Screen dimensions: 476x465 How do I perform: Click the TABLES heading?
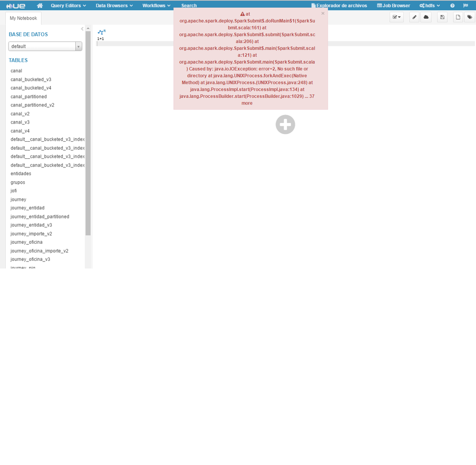click(18, 60)
